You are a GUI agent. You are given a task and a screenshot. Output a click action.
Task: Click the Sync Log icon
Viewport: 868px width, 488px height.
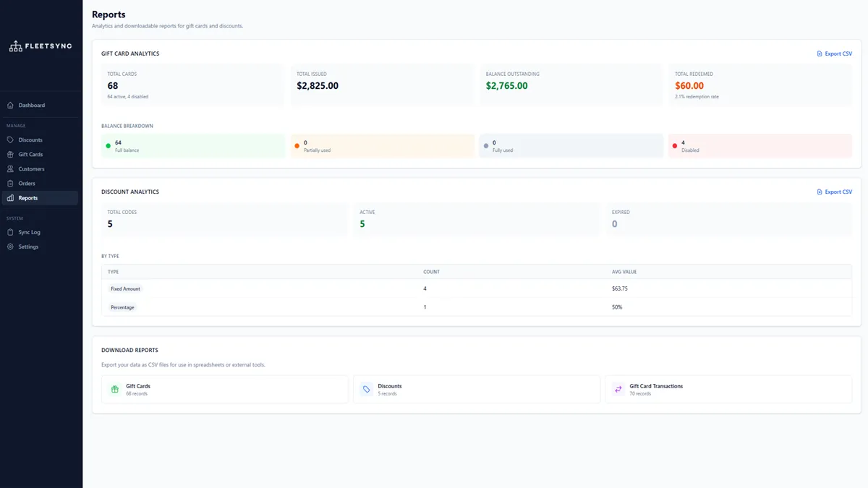click(10, 233)
